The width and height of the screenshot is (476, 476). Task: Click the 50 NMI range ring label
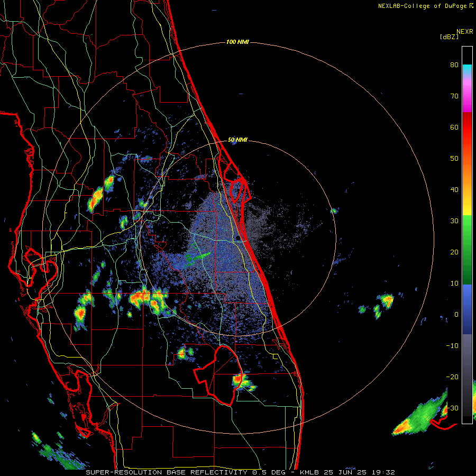[237, 140]
